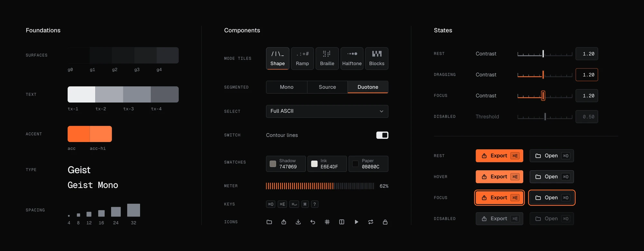The width and height of the screenshot is (644, 251).
Task: Click the ⌘↵ keycap in the Keys row
Action: pyautogui.click(x=294, y=204)
